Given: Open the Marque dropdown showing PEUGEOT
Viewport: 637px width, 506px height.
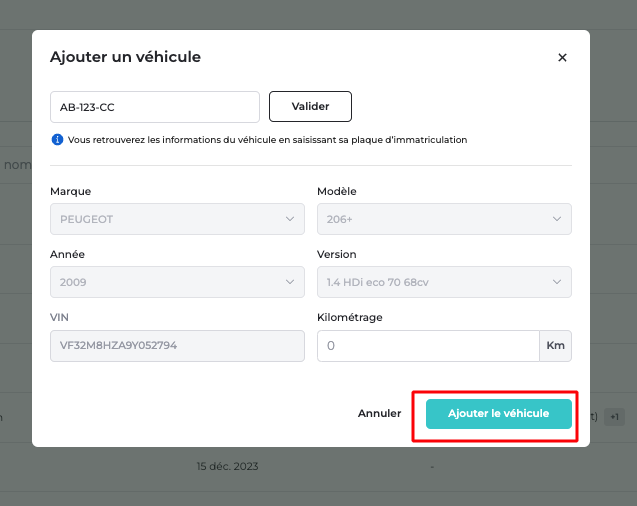Looking at the screenshot, I should pos(177,218).
